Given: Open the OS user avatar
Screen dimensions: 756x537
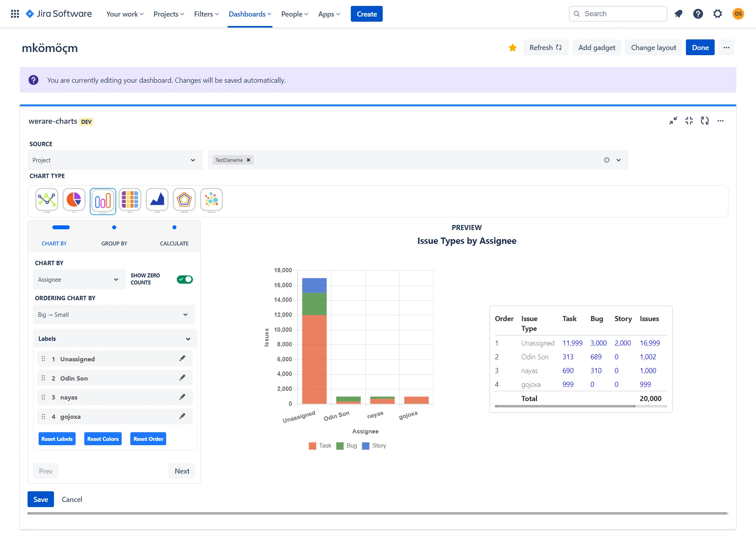Looking at the screenshot, I should [x=738, y=14].
